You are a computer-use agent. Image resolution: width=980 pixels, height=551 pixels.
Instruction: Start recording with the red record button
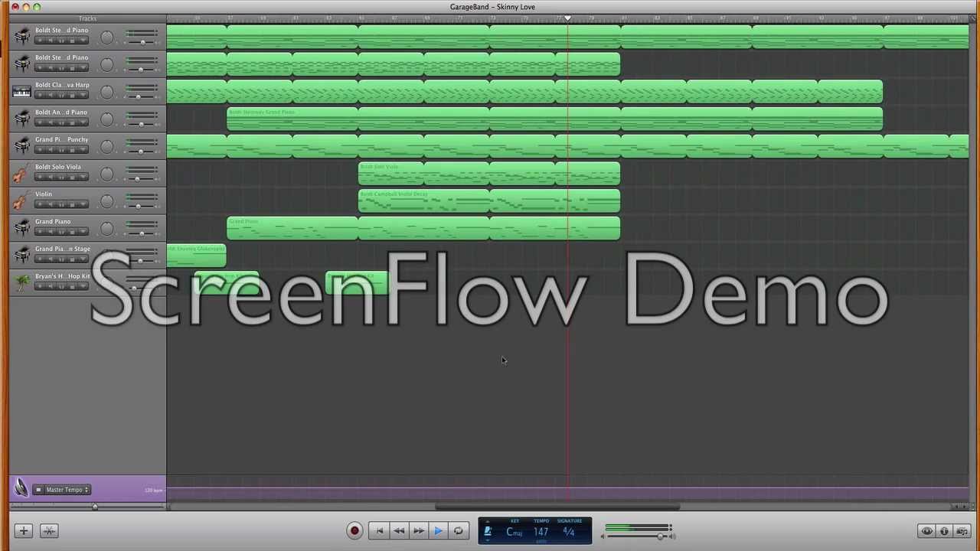[354, 530]
